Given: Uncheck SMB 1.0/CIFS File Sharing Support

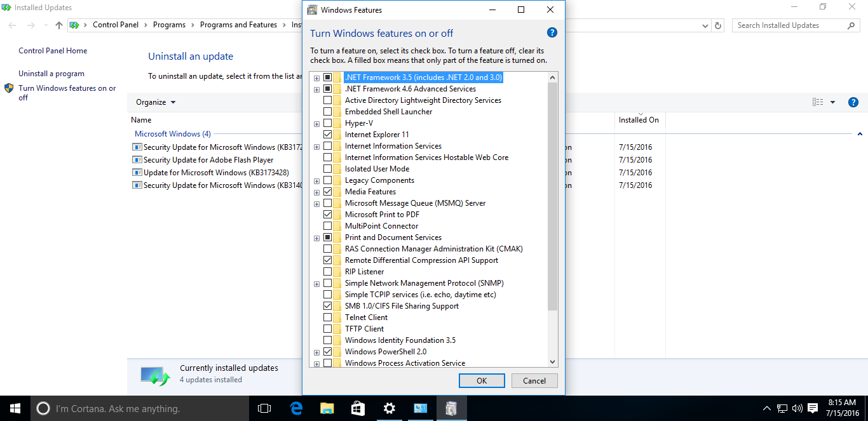Looking at the screenshot, I should (329, 305).
